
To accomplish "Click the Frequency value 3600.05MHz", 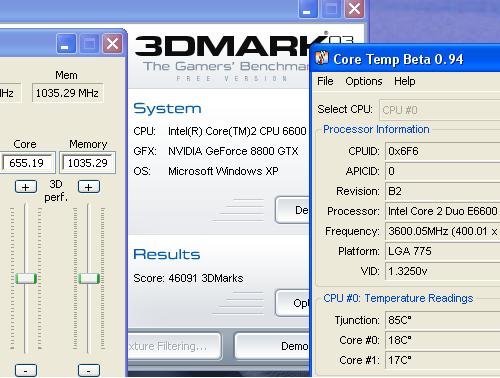I will (442, 231).
